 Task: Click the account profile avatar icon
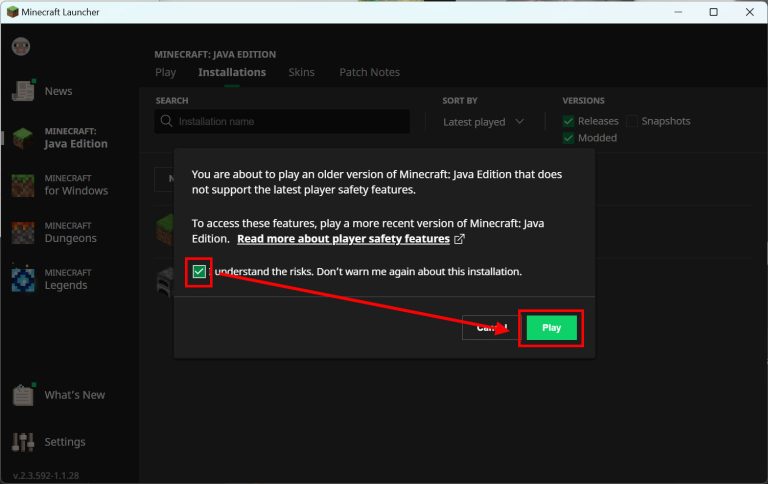21,47
